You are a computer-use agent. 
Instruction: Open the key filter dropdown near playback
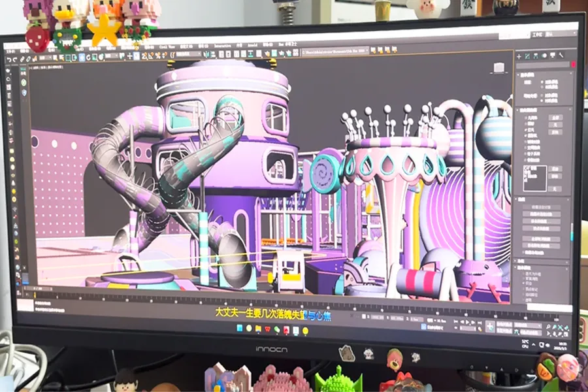click(528, 325)
